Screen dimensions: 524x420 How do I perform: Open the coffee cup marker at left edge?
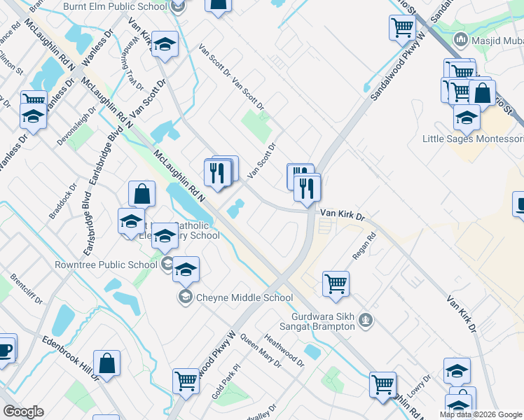[7, 353]
